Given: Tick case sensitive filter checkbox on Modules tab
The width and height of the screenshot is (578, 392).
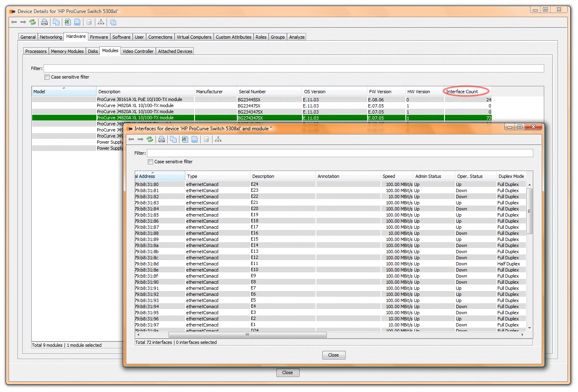Looking at the screenshot, I should [47, 77].
